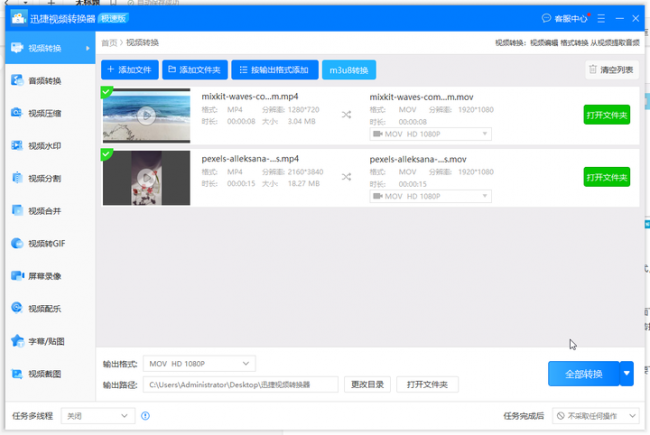Open the 视频水印 sidebar section

coord(50,146)
